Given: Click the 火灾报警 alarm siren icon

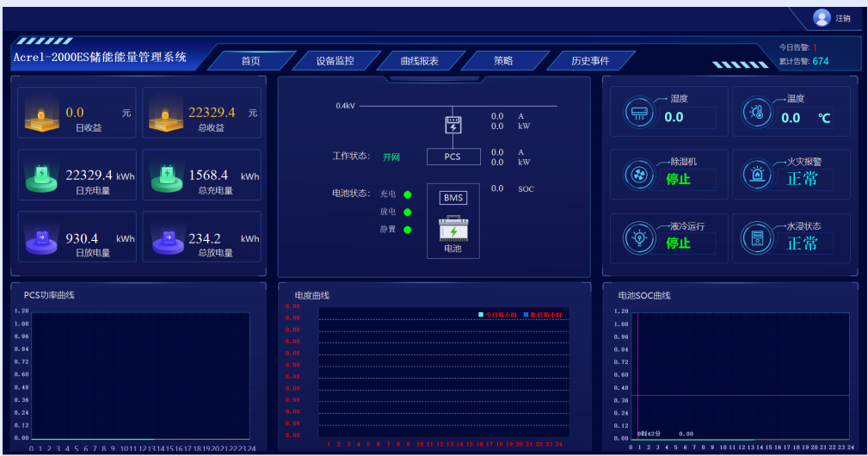Looking at the screenshot, I should [758, 174].
